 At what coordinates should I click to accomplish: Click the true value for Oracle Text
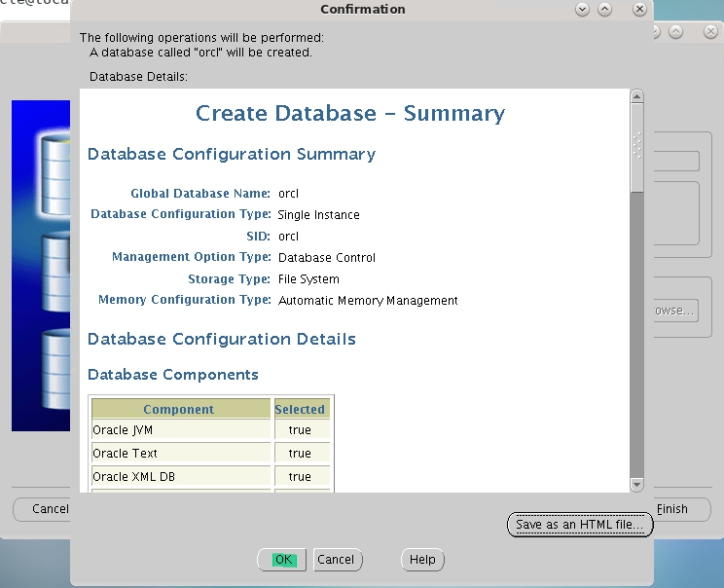point(300,453)
